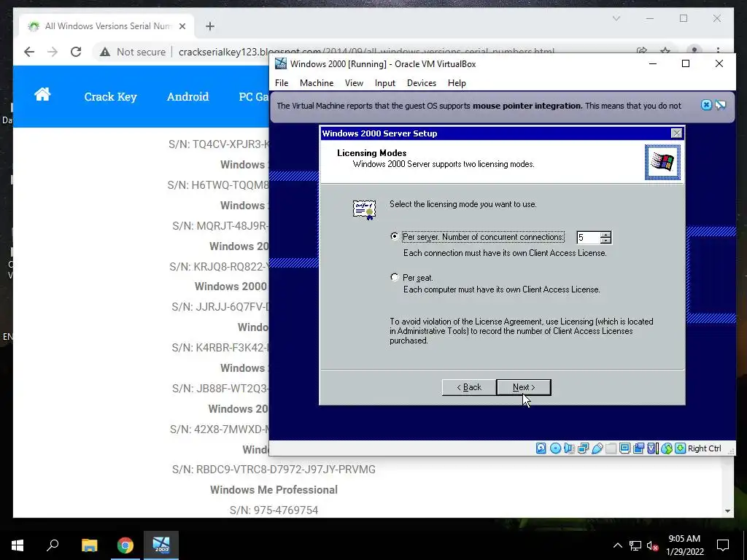
Task: Click the Not secure warning icon
Action: 105,52
